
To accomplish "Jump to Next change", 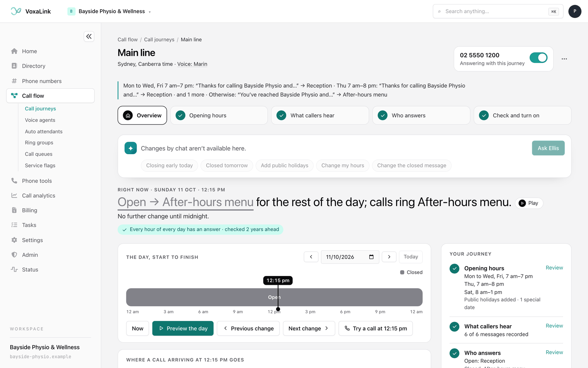I will point(309,329).
